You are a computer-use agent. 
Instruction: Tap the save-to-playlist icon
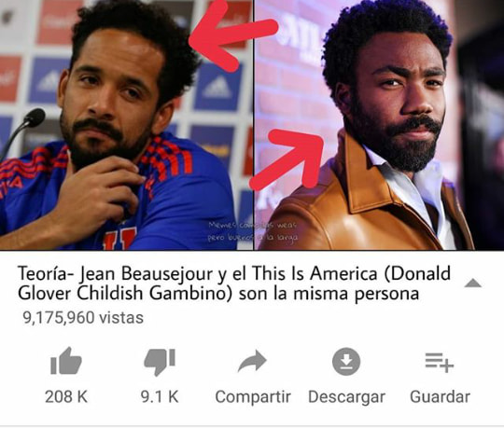[440, 362]
